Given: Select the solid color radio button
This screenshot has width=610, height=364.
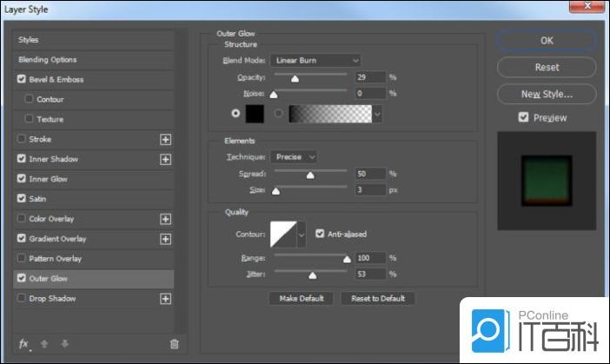Looking at the screenshot, I should click(235, 113).
